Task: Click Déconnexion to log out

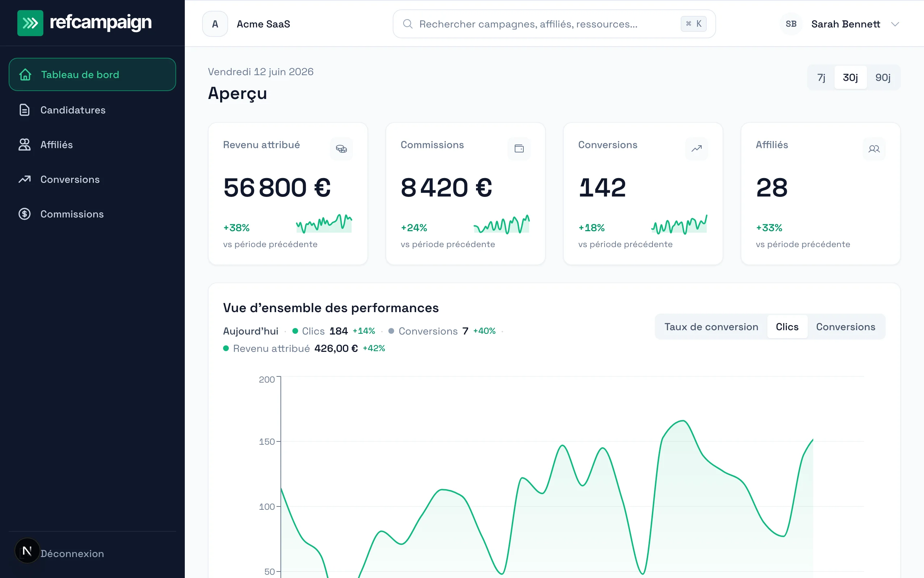Action: tap(72, 553)
